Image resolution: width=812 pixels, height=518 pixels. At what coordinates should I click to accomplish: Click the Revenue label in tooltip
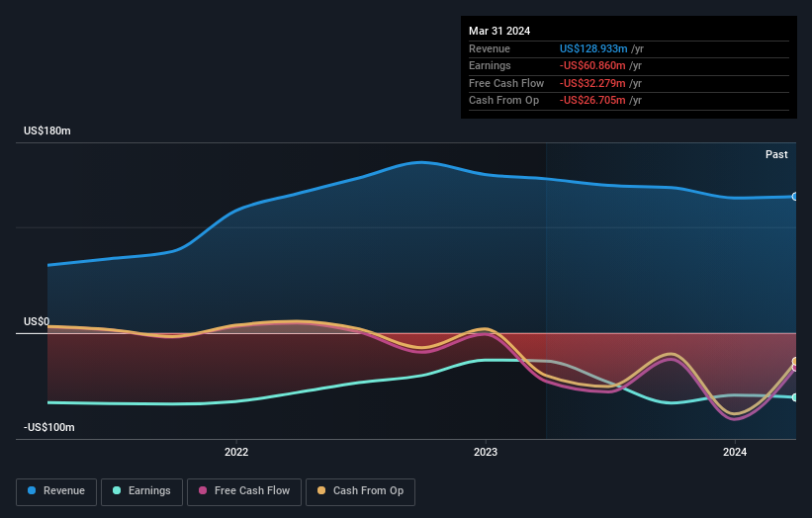[490, 48]
